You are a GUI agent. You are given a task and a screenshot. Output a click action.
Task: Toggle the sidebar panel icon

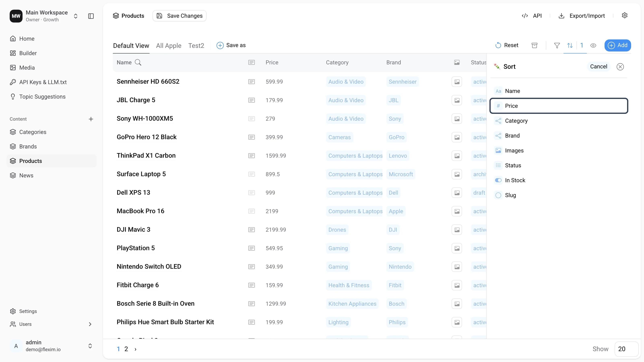(x=91, y=16)
